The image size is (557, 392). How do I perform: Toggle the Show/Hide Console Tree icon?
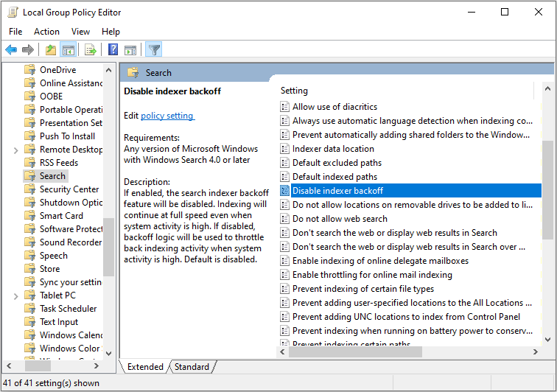point(69,50)
